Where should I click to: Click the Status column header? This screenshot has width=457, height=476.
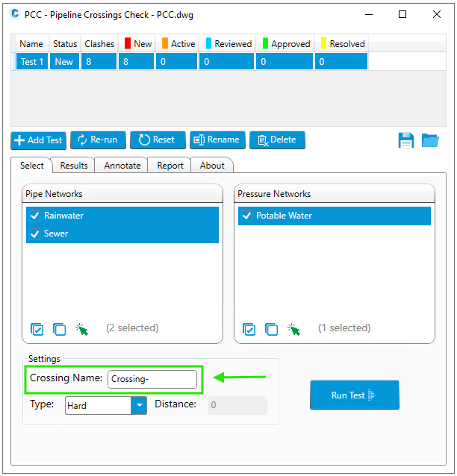pyautogui.click(x=65, y=44)
